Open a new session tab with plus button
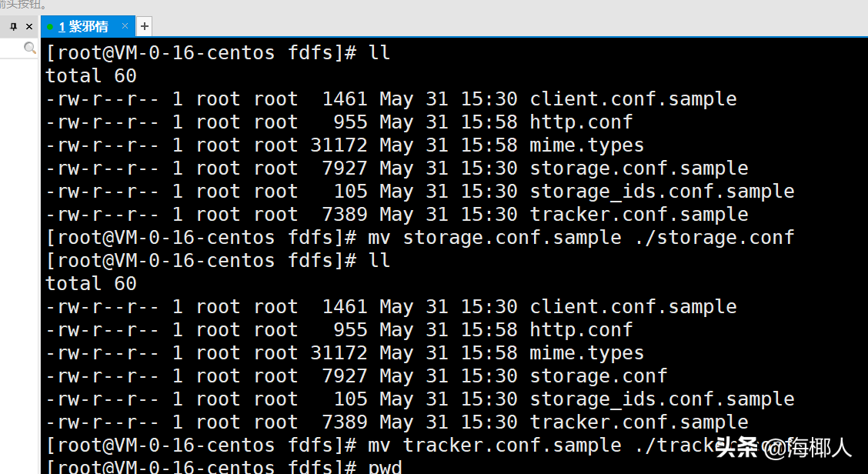 coord(145,26)
